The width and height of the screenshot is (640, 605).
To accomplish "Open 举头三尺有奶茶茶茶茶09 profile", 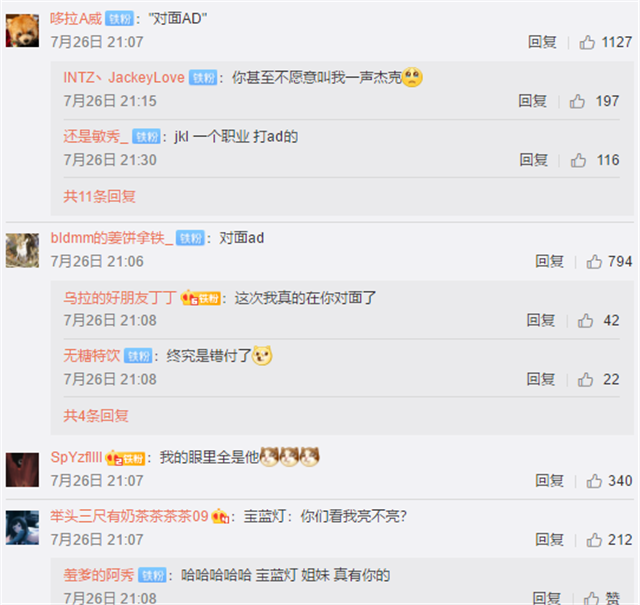I will [x=129, y=516].
